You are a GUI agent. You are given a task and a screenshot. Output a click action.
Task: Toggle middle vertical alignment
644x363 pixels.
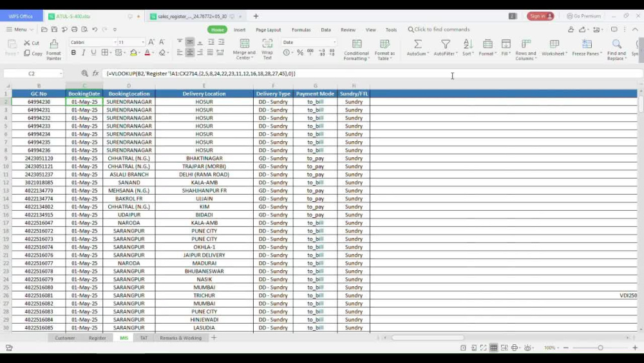(x=190, y=42)
